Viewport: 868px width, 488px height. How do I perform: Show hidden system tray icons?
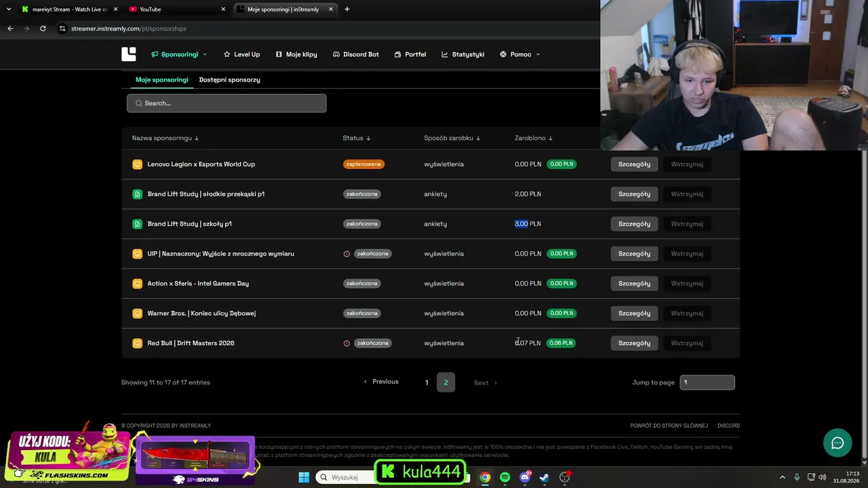(782, 477)
